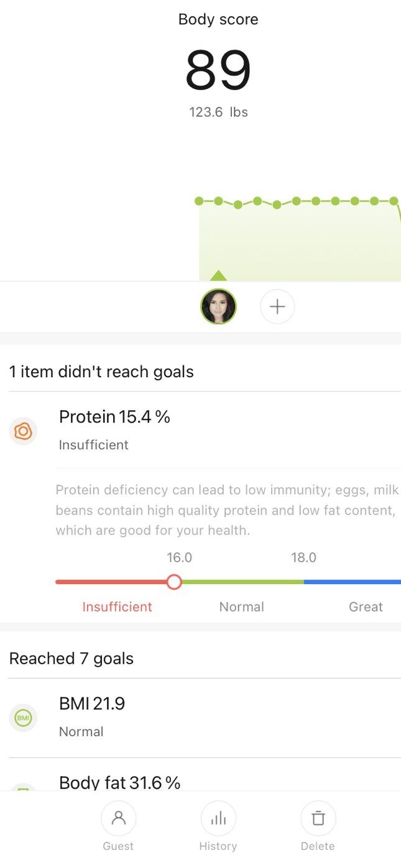Screen dimensions: 401x868
Task: Tap the Guest profile icon
Action: 118,818
